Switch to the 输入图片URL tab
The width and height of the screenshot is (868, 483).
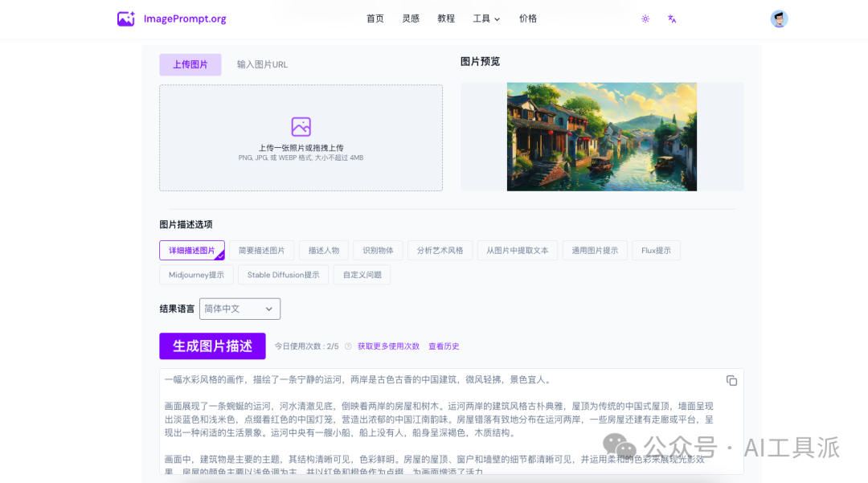point(262,65)
